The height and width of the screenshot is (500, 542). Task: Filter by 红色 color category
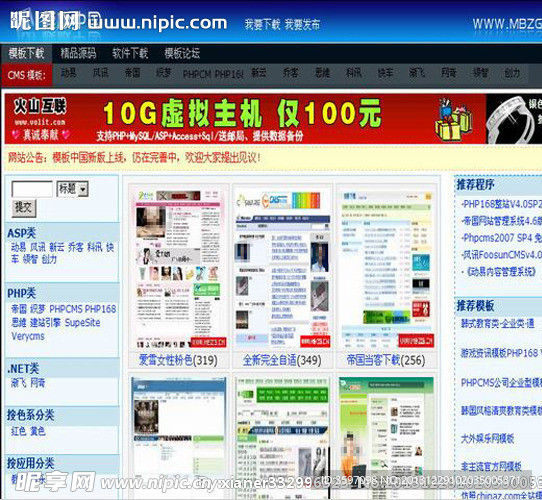18,431
